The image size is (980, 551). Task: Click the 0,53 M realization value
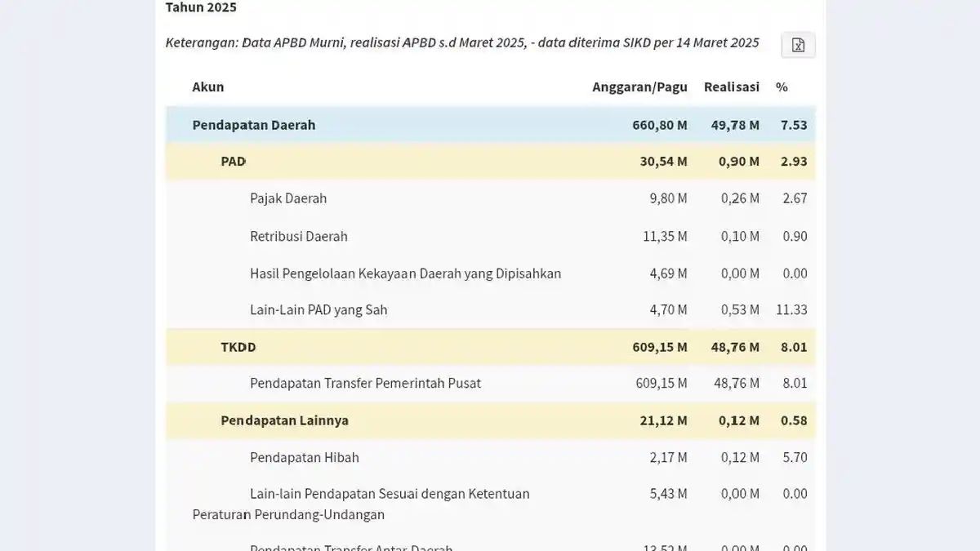tap(740, 310)
